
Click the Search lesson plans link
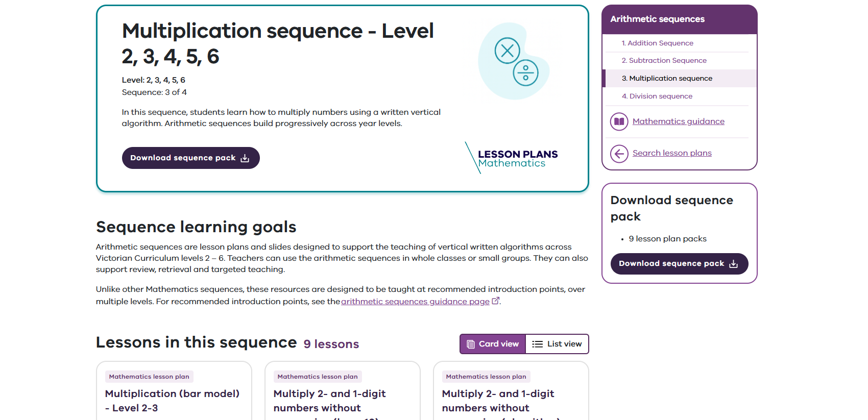coord(672,153)
